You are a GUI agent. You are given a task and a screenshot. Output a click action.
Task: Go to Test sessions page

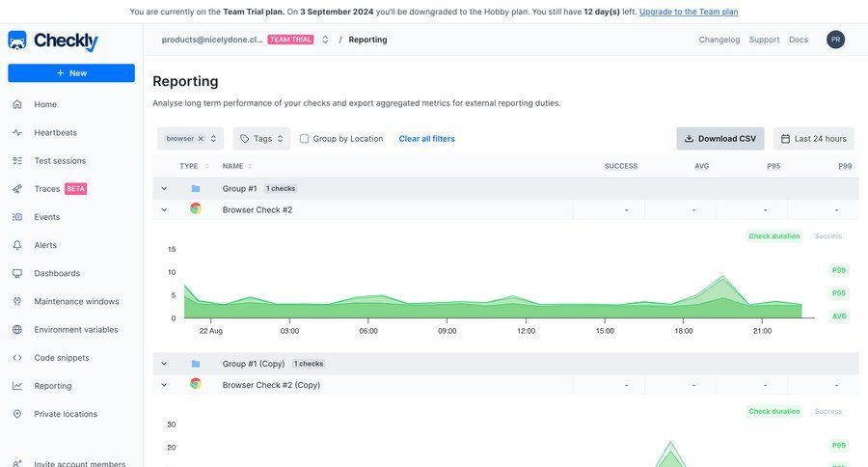(x=60, y=161)
